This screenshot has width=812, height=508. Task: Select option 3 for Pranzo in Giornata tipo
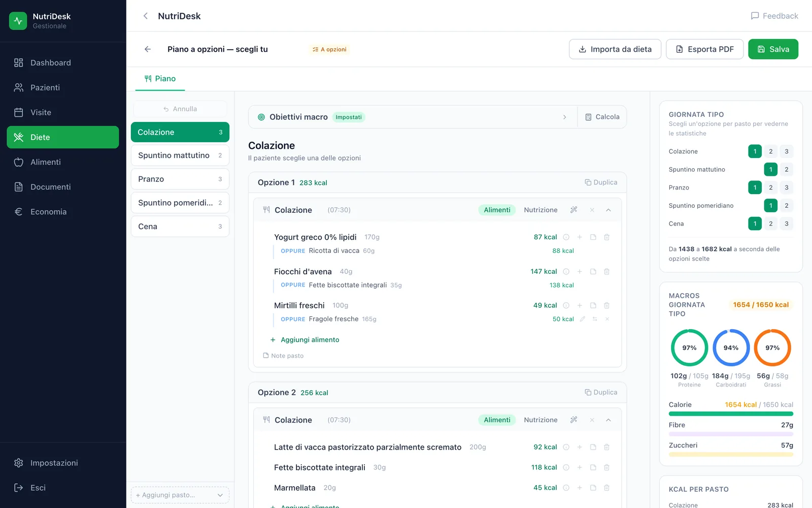coord(787,187)
